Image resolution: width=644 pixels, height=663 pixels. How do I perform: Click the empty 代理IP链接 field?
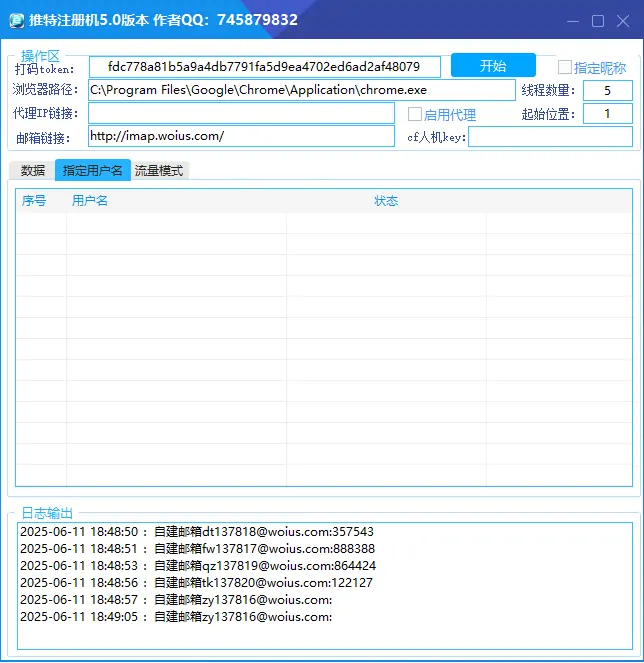(241, 113)
